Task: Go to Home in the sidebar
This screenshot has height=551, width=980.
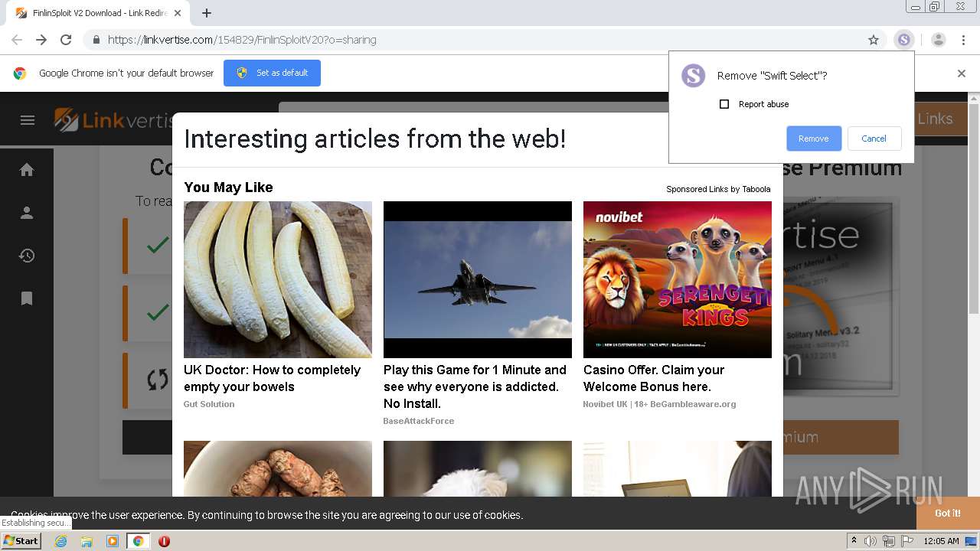Action: [x=27, y=170]
